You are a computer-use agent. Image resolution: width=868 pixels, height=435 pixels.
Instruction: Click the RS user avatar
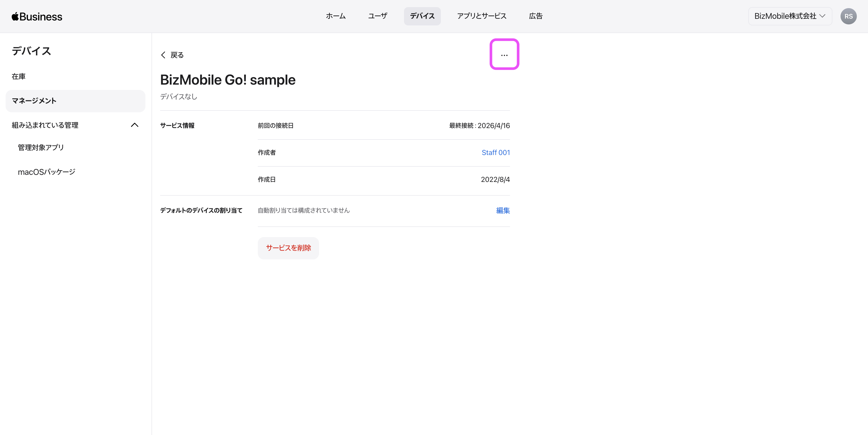click(848, 16)
